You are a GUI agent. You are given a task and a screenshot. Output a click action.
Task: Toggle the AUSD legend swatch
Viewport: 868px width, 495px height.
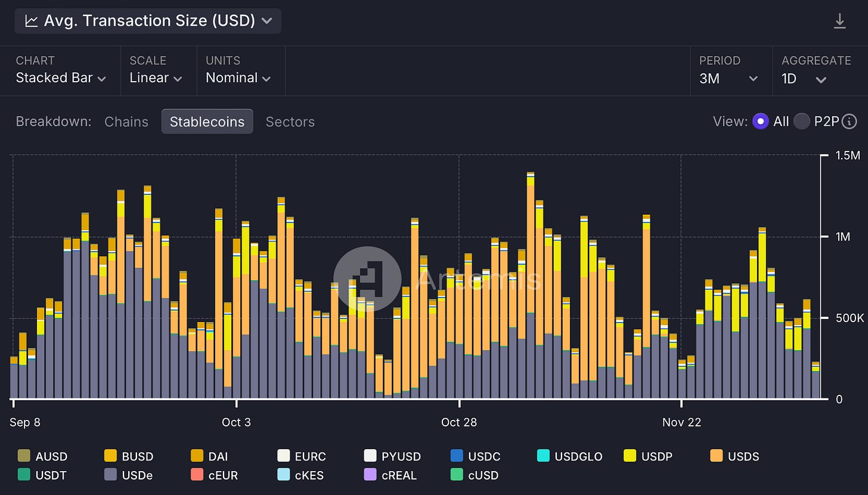point(24,456)
